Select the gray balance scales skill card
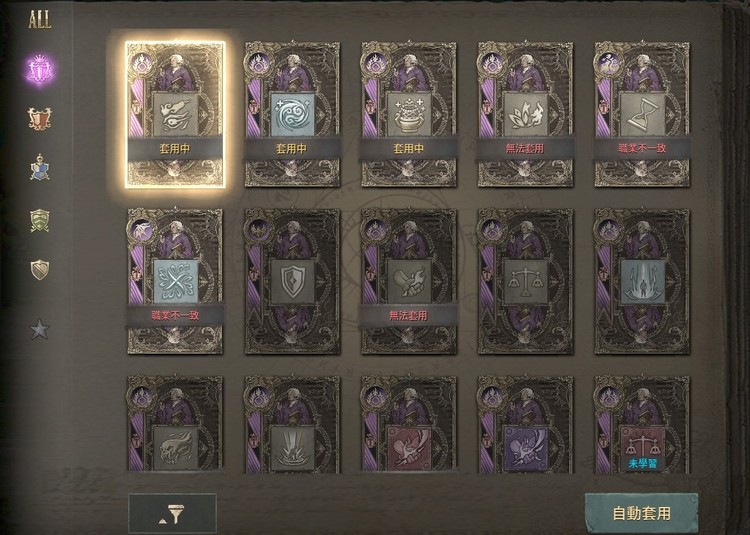750x535 pixels. (525, 282)
